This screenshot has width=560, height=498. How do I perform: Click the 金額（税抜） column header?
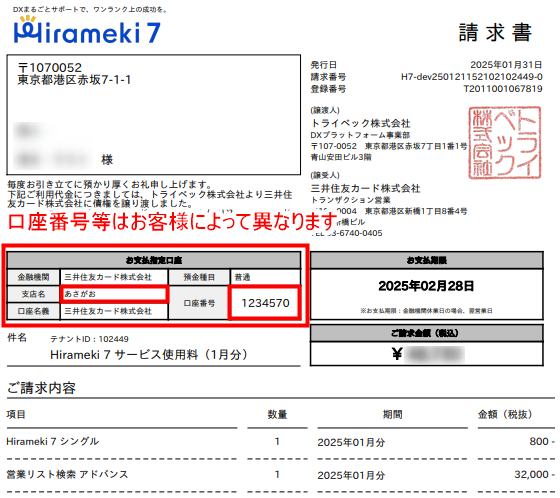(505, 414)
